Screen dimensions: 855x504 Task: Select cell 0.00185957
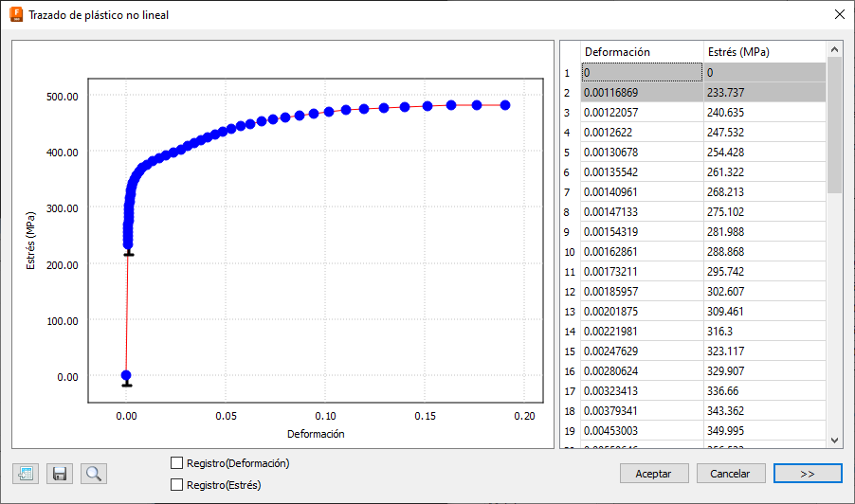(642, 292)
